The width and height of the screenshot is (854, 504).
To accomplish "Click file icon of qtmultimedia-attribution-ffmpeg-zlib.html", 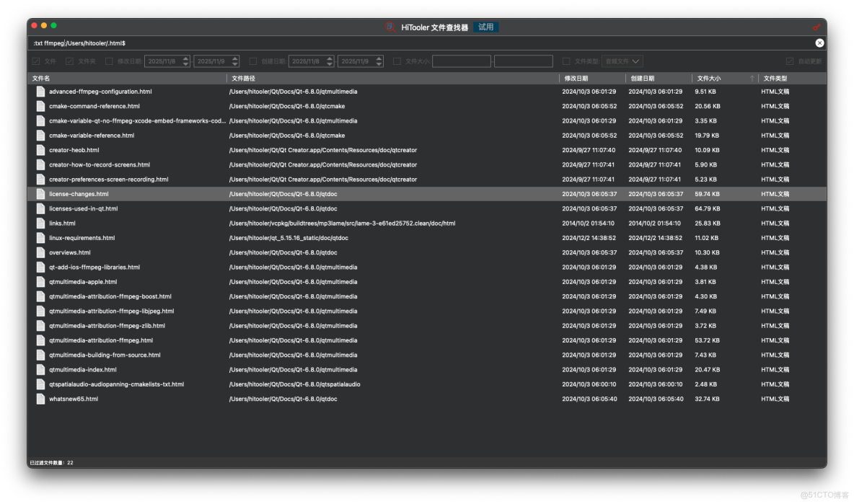I will (40, 325).
